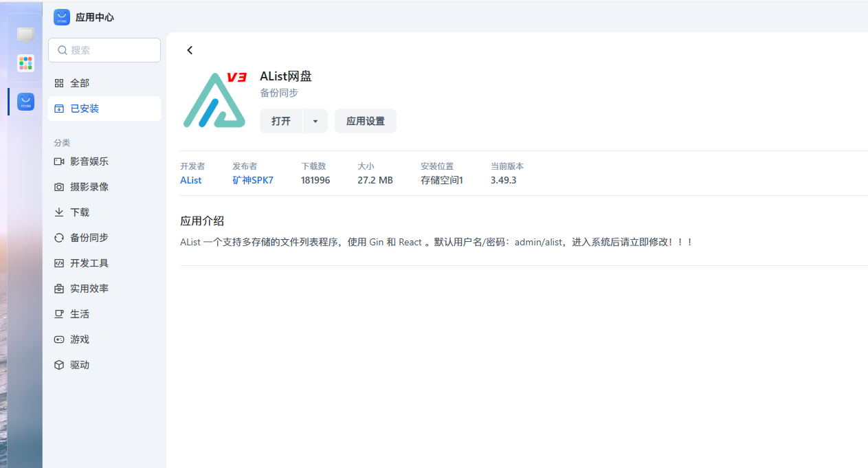Click the 开发工具 code icon
Image resolution: width=868 pixels, height=468 pixels.
tap(59, 263)
